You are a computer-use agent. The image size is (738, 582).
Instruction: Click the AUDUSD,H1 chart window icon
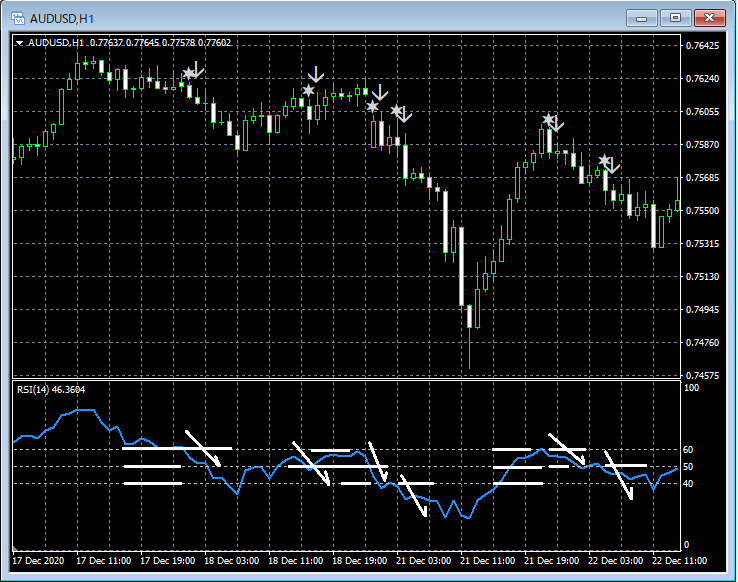pyautogui.click(x=18, y=18)
